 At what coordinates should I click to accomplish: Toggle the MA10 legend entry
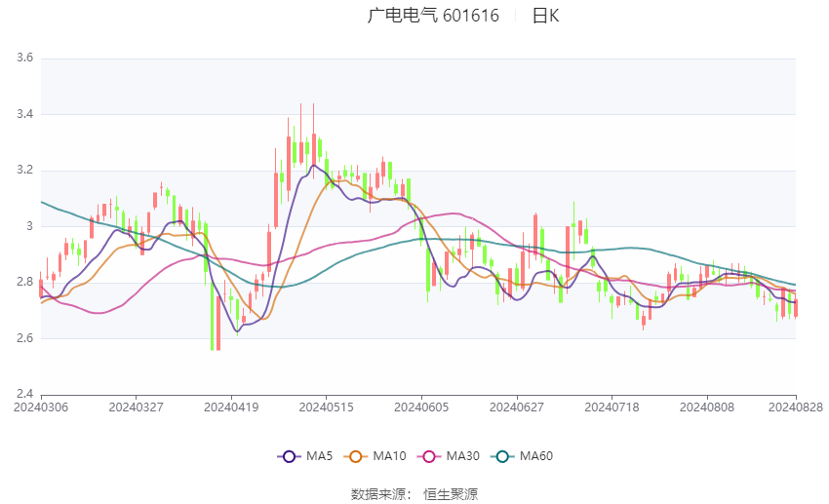375,456
